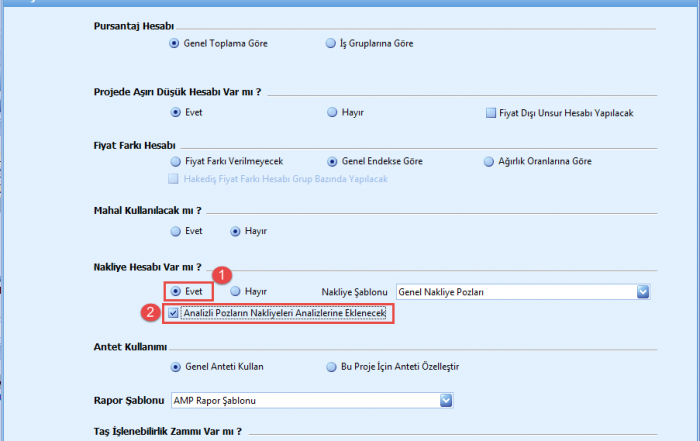Choose Hayır for Mahal Kullanılacak mı
Image resolution: width=700 pixels, height=441 pixels.
pyautogui.click(x=235, y=231)
